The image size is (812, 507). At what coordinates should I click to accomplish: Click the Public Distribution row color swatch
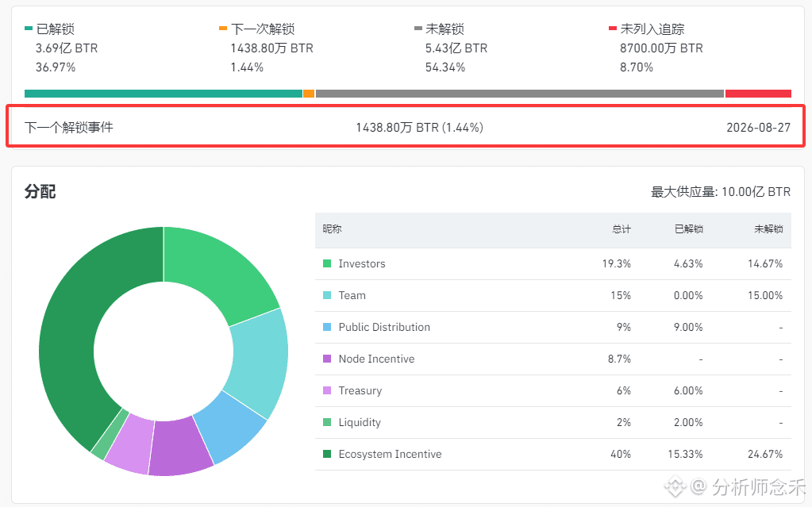pyautogui.click(x=327, y=328)
